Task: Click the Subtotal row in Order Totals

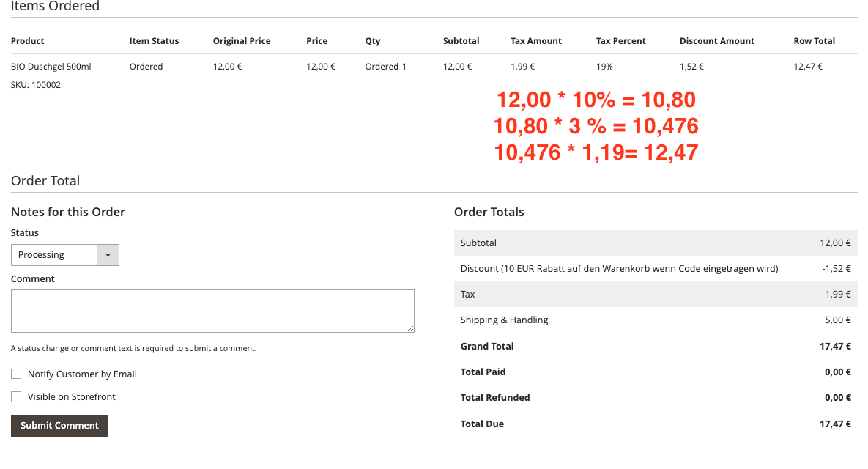Action: tap(479, 243)
